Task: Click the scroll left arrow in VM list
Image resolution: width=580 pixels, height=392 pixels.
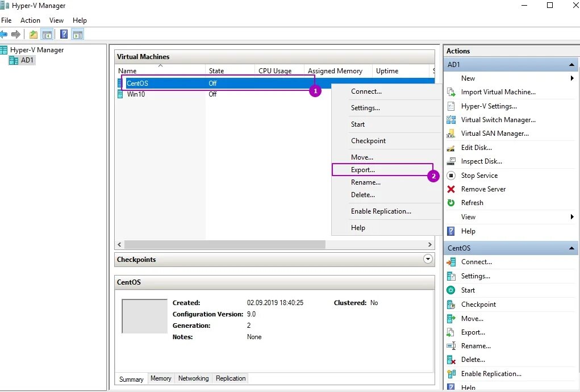Action: [x=119, y=244]
